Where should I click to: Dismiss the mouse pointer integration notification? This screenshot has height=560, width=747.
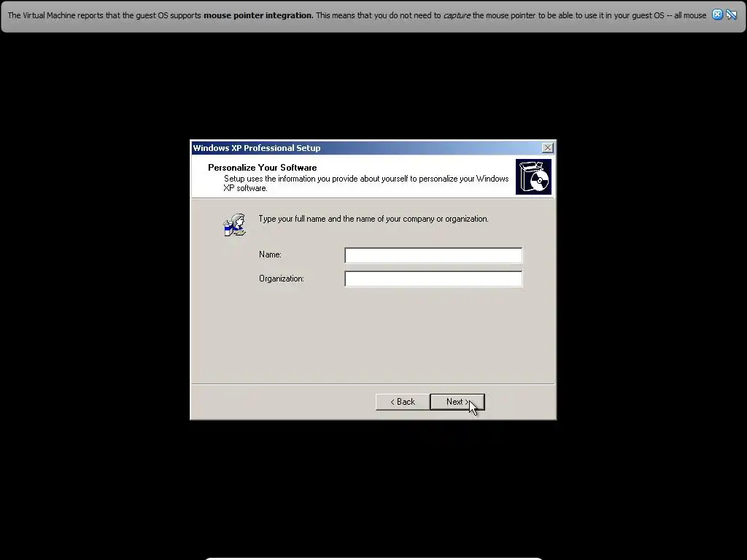(x=717, y=15)
